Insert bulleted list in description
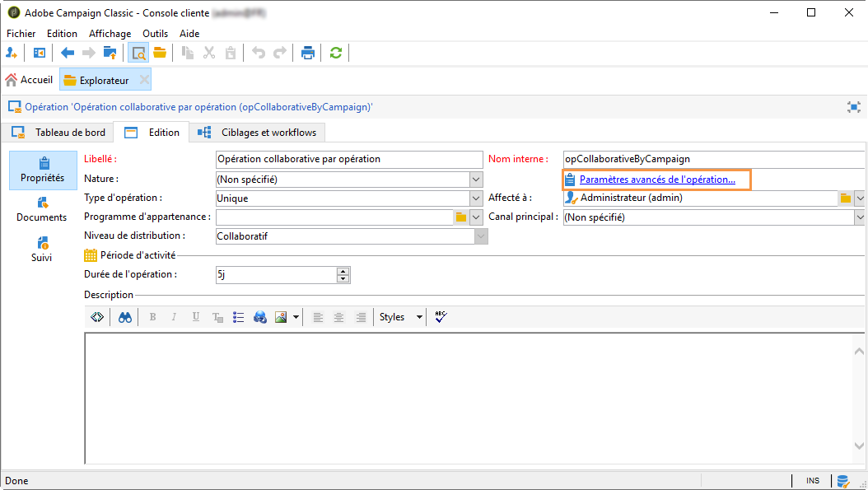 click(239, 317)
